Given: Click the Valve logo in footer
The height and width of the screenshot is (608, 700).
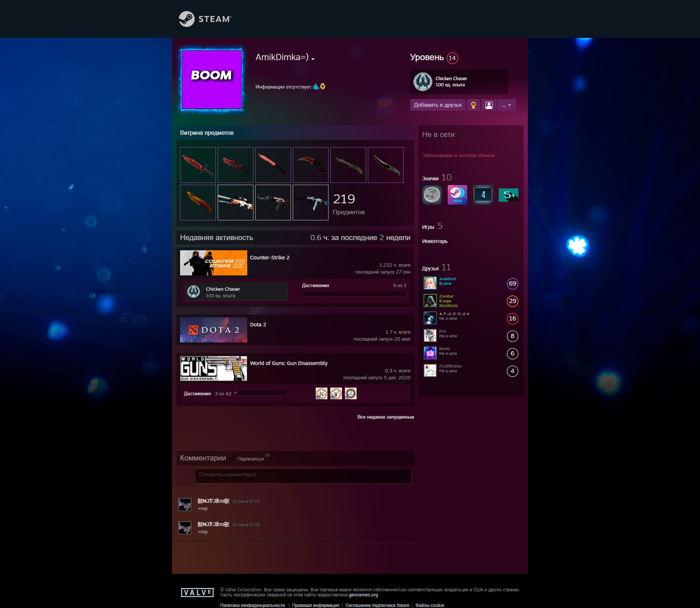Looking at the screenshot, I should click(x=197, y=592).
